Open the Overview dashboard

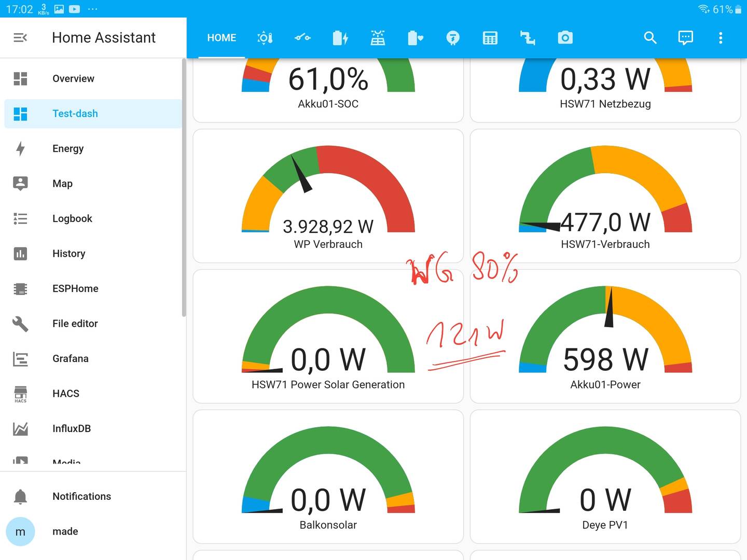point(93,78)
